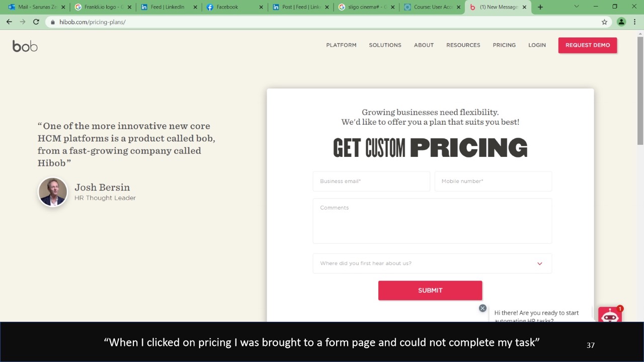
Task: Close the Course: User Acc tab
Action: click(x=458, y=7)
